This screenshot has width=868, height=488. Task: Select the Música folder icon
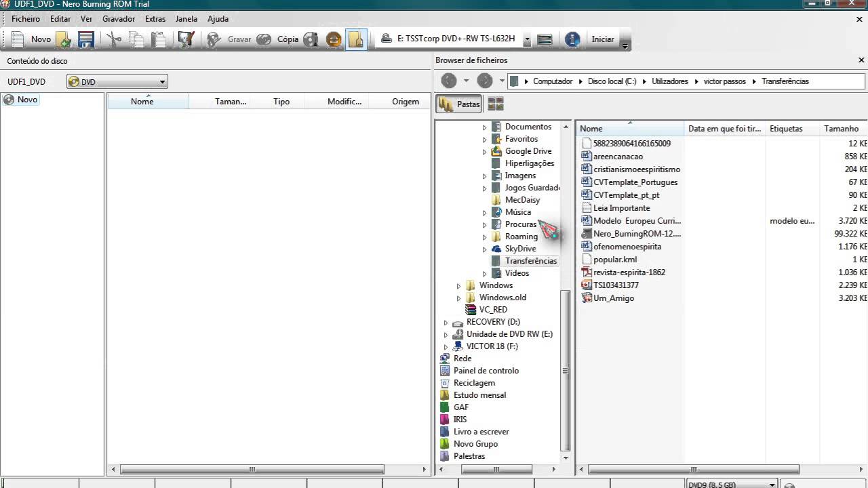(496, 212)
